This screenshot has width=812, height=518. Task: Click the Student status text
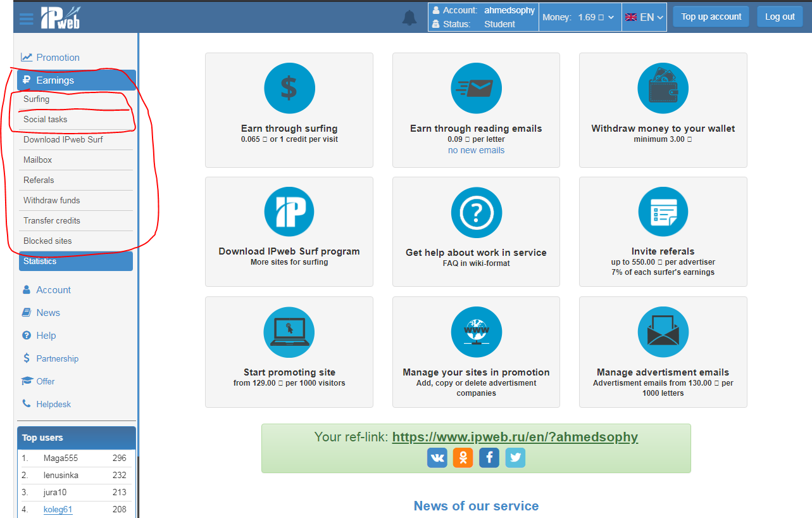pyautogui.click(x=500, y=24)
